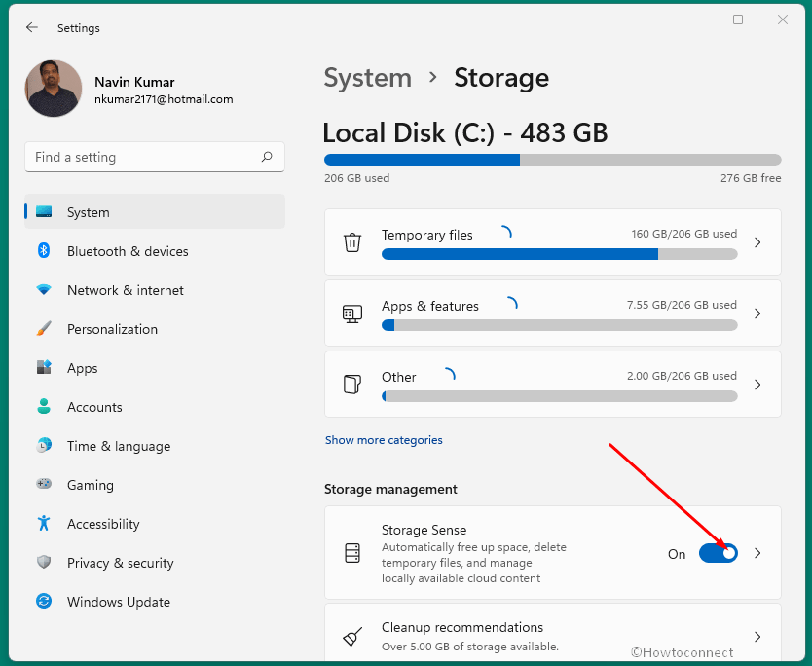Select System in the sidebar
This screenshot has height=666, width=812.
[x=155, y=211]
